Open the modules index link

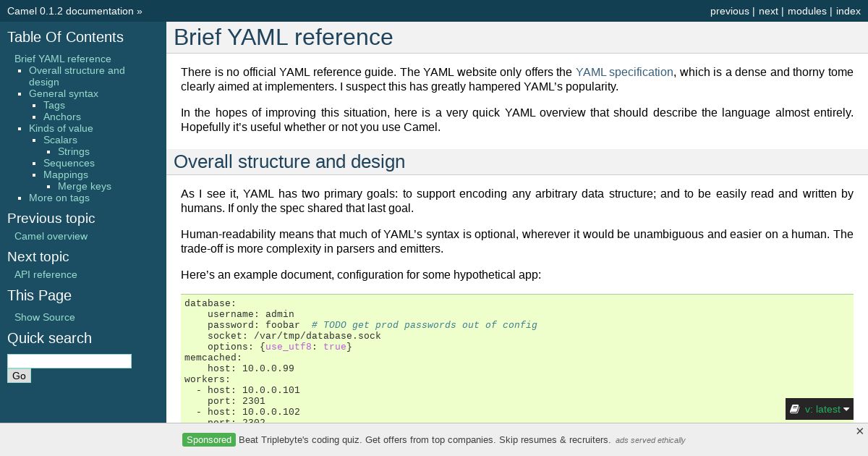coord(807,11)
